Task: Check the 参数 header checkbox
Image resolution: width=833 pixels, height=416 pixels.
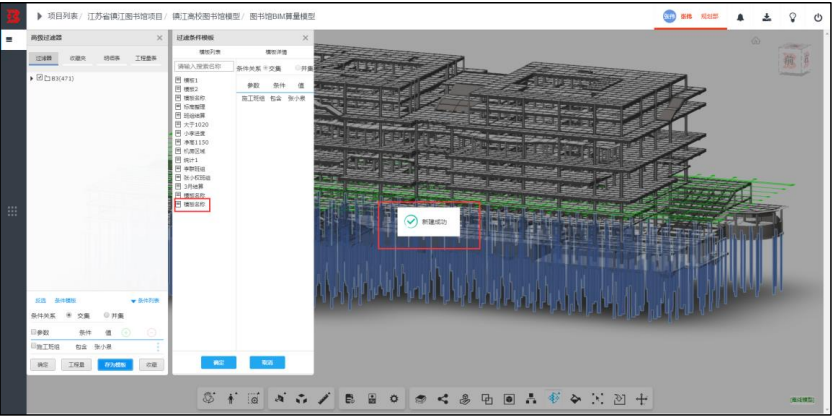Action: pos(33,332)
